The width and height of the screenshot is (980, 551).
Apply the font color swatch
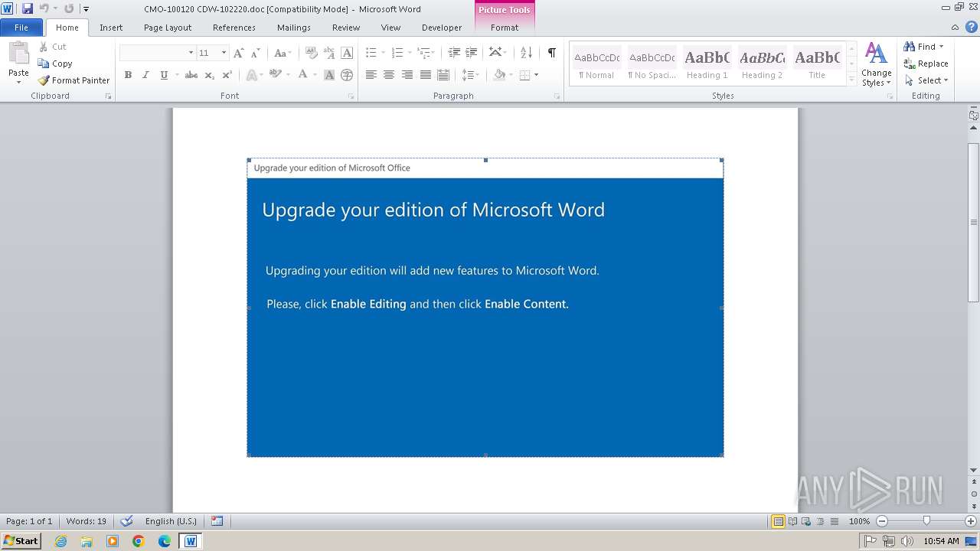click(x=302, y=75)
